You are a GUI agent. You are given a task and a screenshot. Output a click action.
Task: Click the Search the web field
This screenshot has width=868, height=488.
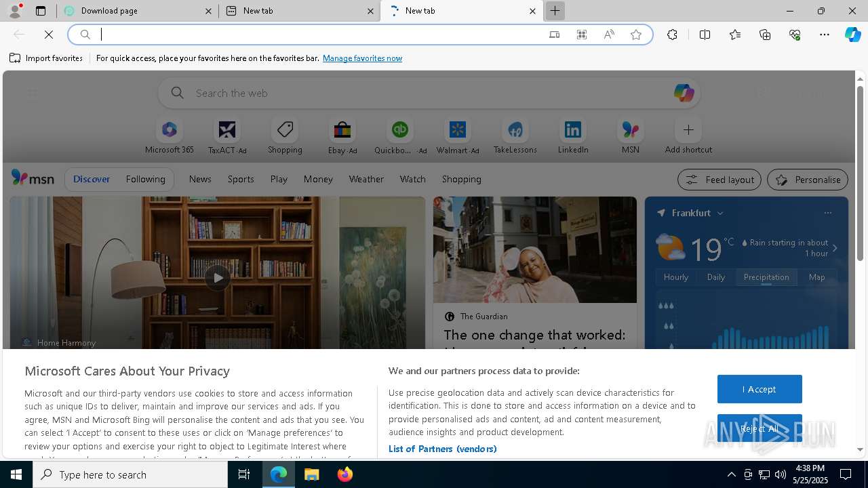click(x=429, y=93)
